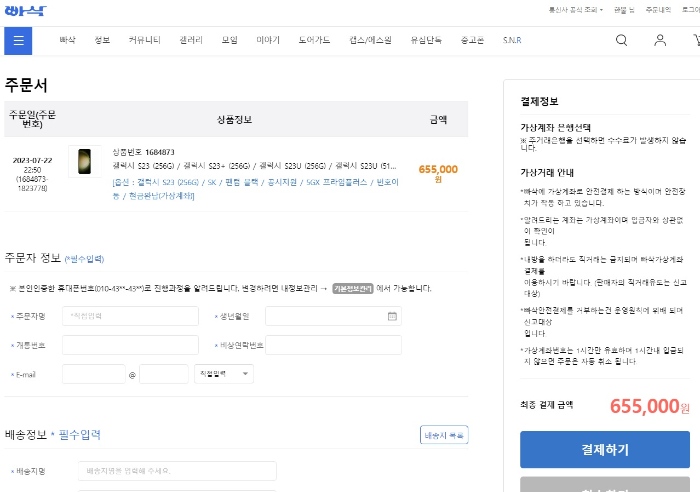Click the 상품정보 column header

[x=234, y=120]
